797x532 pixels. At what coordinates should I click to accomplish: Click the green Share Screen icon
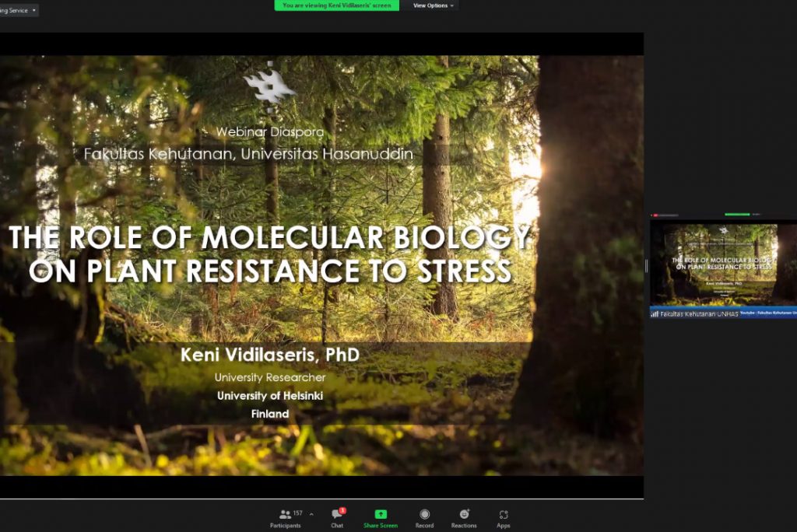tap(380, 513)
